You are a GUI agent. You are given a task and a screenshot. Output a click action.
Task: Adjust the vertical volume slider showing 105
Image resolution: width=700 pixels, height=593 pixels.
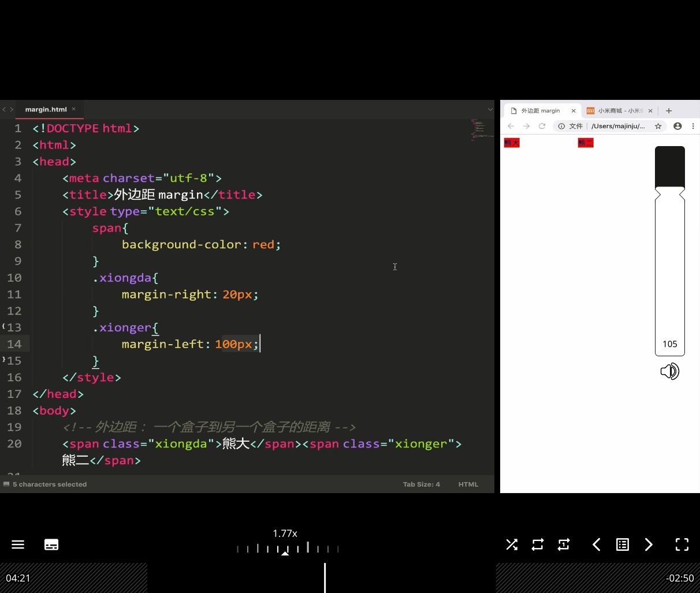[x=670, y=251]
